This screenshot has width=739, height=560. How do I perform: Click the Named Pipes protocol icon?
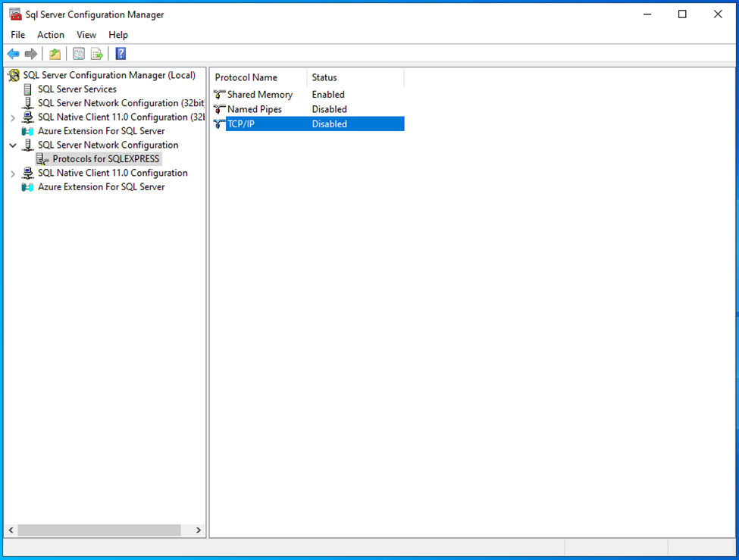(219, 109)
